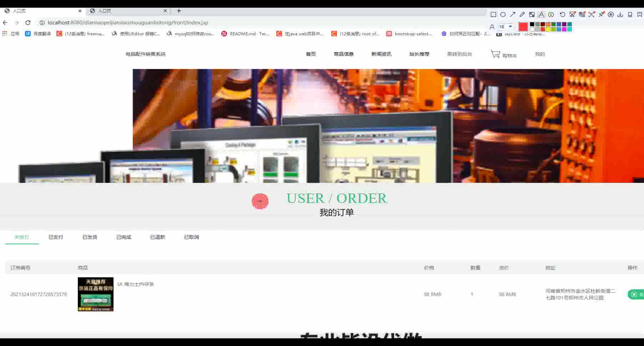Pick the purple color swatch

(564, 24)
